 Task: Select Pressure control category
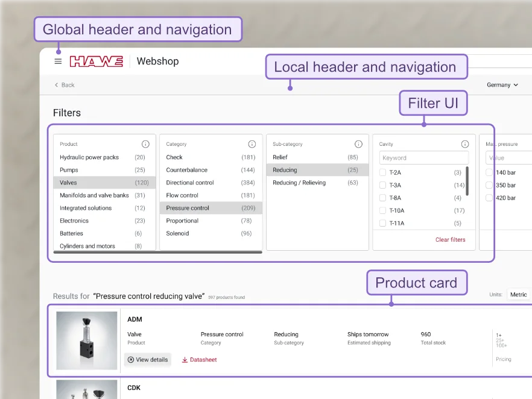coord(211,208)
